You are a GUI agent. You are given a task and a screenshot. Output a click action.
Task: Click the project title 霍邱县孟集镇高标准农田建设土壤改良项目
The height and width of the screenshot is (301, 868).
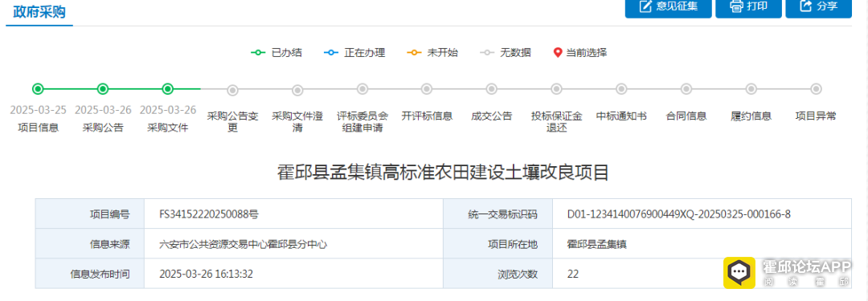443,173
